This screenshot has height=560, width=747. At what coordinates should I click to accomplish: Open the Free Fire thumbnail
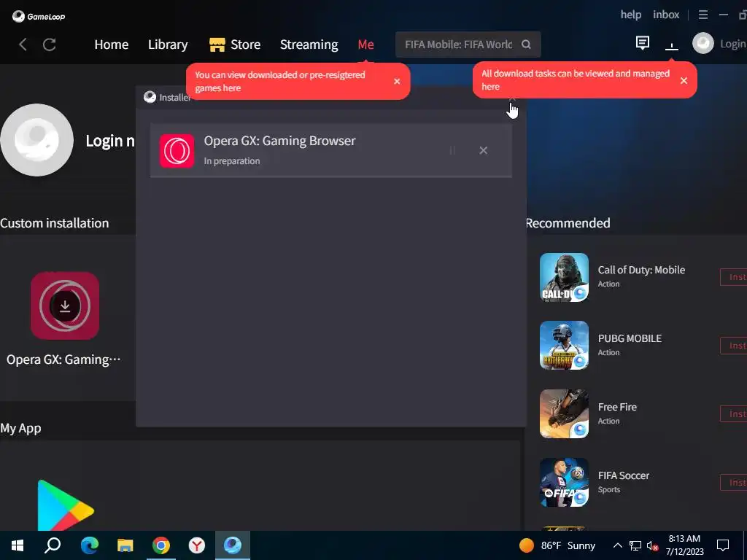click(564, 414)
